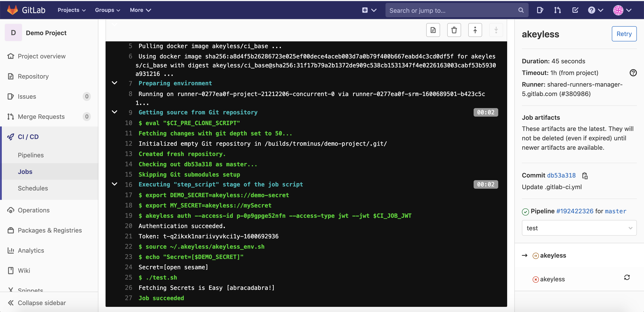The width and height of the screenshot is (644, 312).
Task: Open the test stage dropdown
Action: pyautogui.click(x=579, y=228)
